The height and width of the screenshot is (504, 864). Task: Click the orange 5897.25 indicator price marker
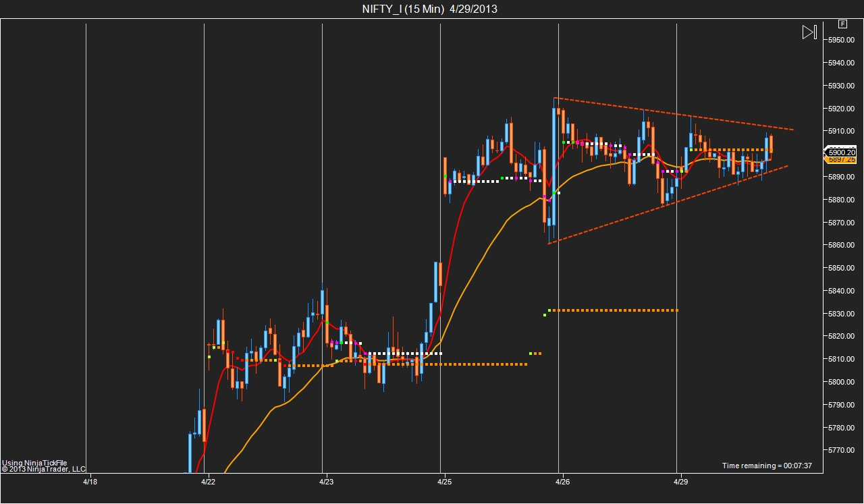click(x=840, y=160)
